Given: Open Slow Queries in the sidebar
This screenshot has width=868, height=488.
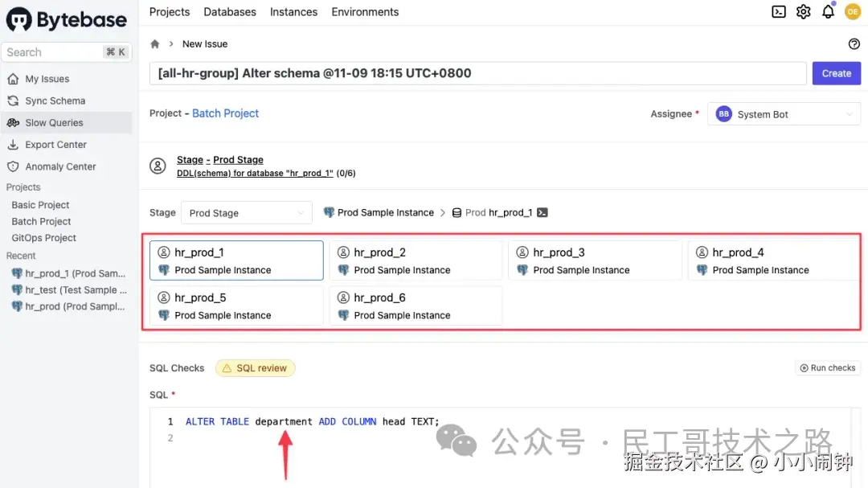Looking at the screenshot, I should (67, 123).
